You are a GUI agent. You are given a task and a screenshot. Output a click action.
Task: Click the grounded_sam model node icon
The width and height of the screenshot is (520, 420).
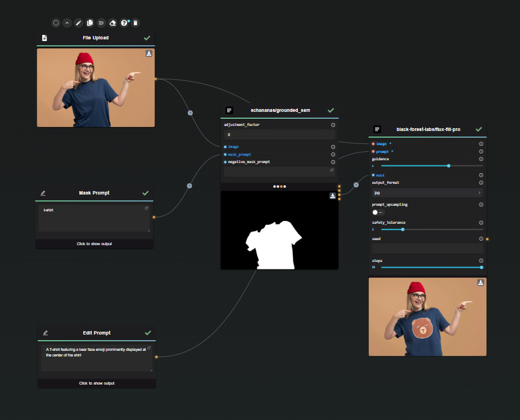tap(229, 110)
